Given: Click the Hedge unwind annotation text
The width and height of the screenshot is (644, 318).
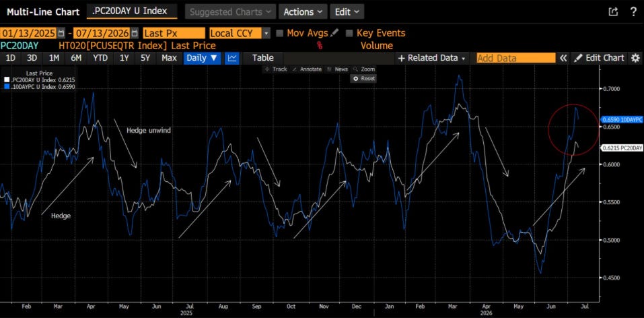Looking at the screenshot, I should click(x=148, y=131).
